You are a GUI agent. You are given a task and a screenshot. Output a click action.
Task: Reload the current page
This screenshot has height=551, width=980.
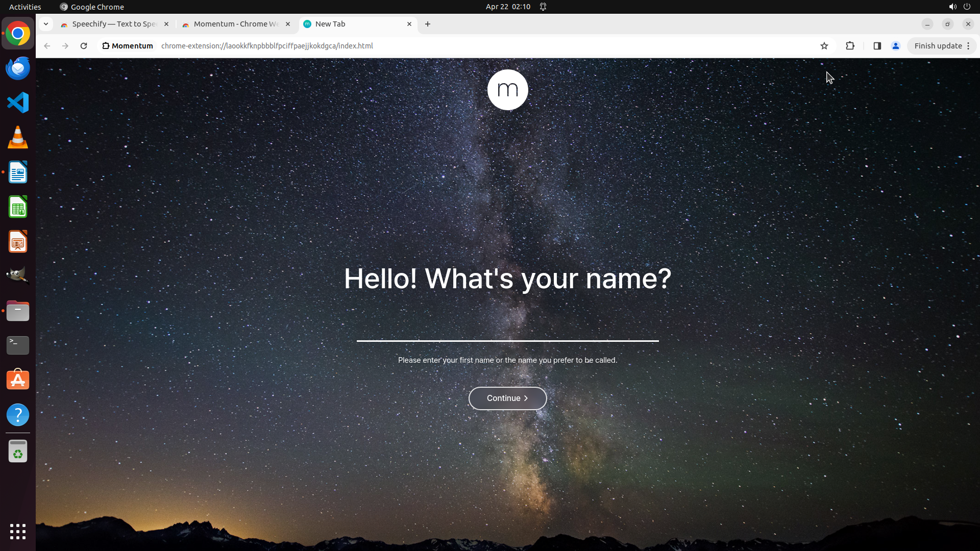pyautogui.click(x=84, y=46)
